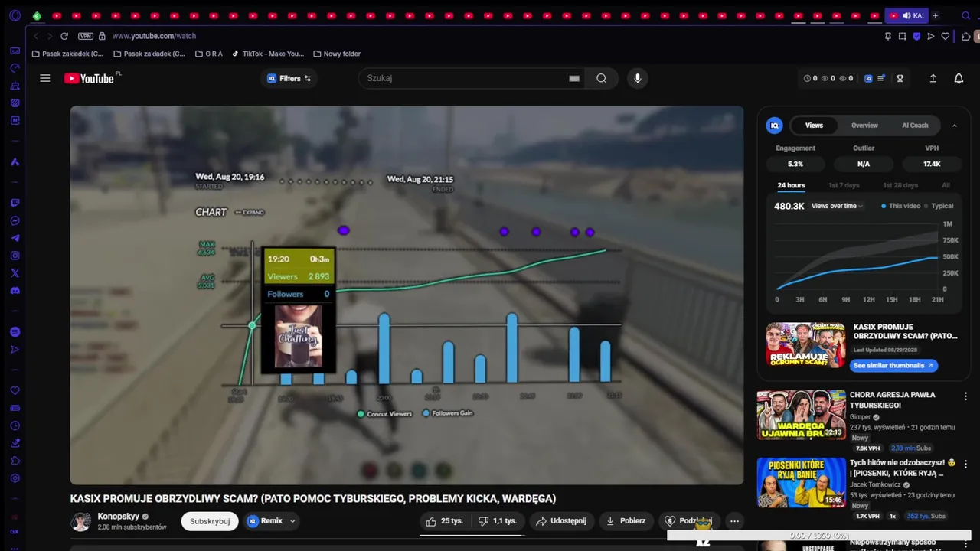Image resolution: width=980 pixels, height=551 pixels.
Task: Open the Opera menu logo
Action: click(15, 15)
